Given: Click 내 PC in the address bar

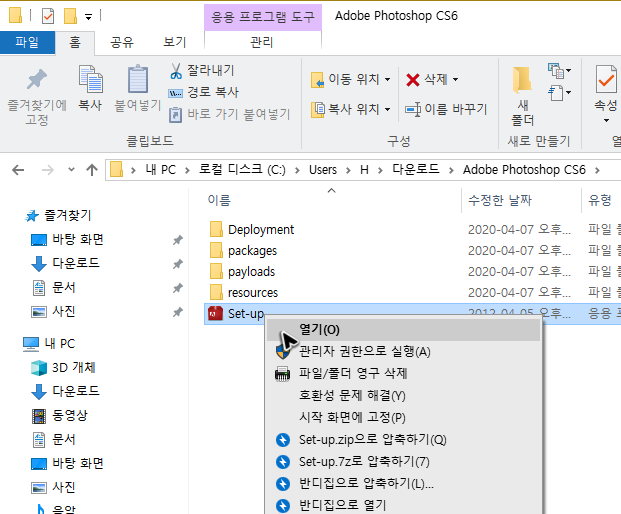Looking at the screenshot, I should point(161,170).
